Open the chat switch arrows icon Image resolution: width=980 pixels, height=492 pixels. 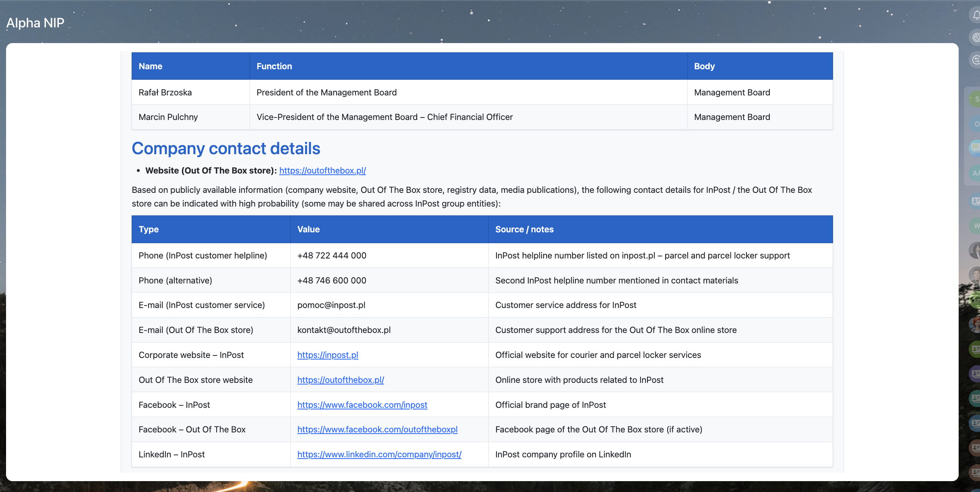[976, 60]
